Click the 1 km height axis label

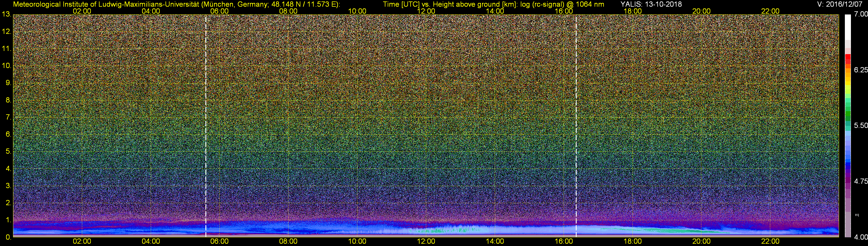click(8, 220)
